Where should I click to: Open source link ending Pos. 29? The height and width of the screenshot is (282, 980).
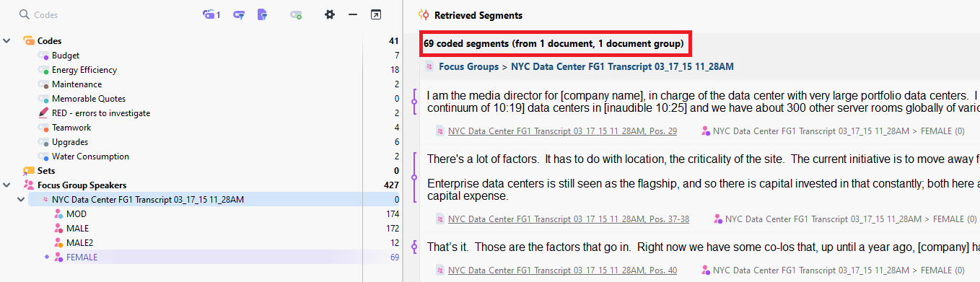(562, 131)
